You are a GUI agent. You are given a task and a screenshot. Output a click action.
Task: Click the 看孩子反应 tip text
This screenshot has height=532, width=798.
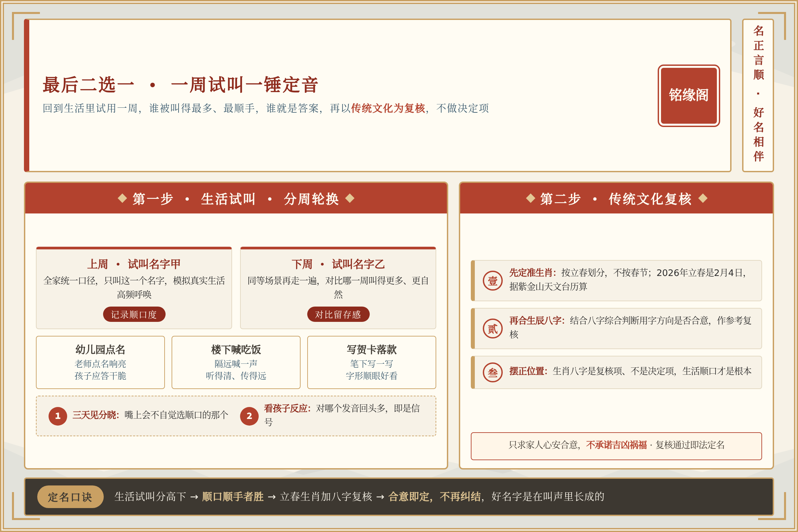tap(342, 415)
